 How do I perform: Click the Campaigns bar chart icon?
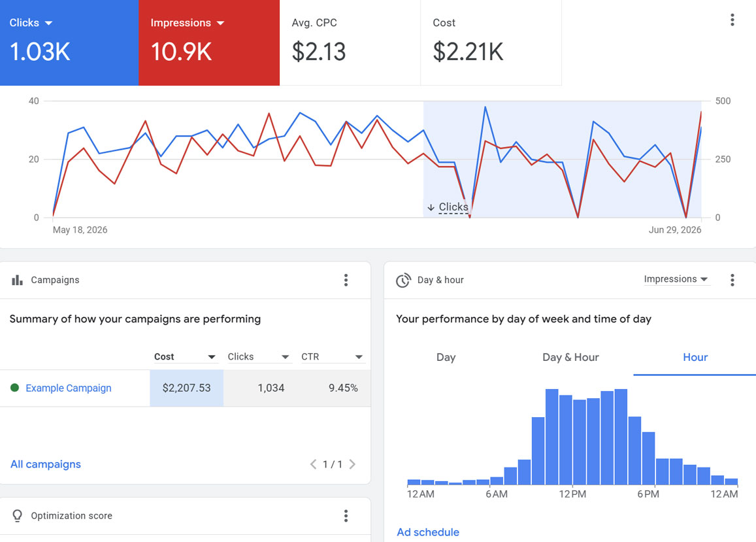tap(18, 280)
